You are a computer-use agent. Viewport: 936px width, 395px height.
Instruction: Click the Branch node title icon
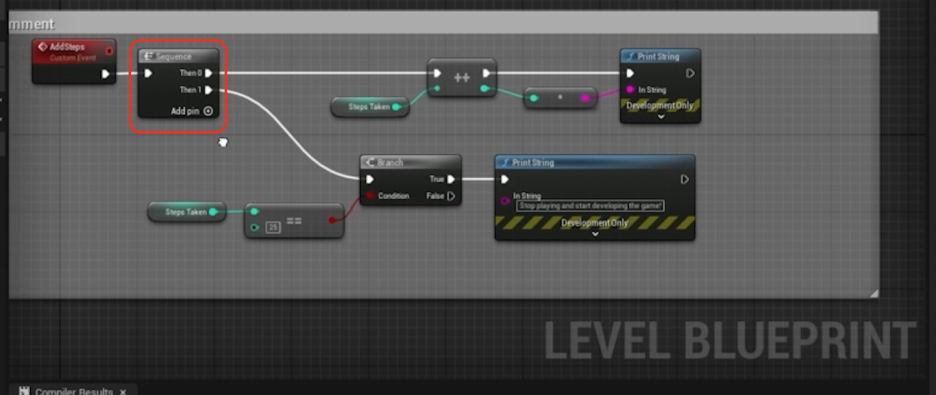click(x=370, y=162)
